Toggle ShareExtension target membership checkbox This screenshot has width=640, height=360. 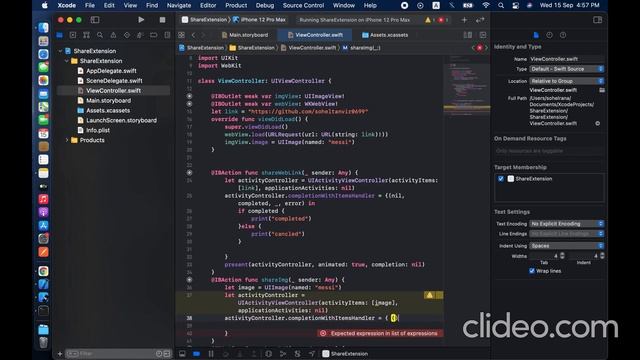click(501, 179)
